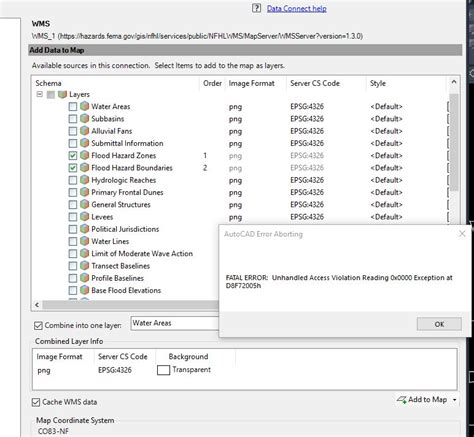The height and width of the screenshot is (437, 474).
Task: Select the Political Jurisdictions row
Action: (x=125, y=229)
